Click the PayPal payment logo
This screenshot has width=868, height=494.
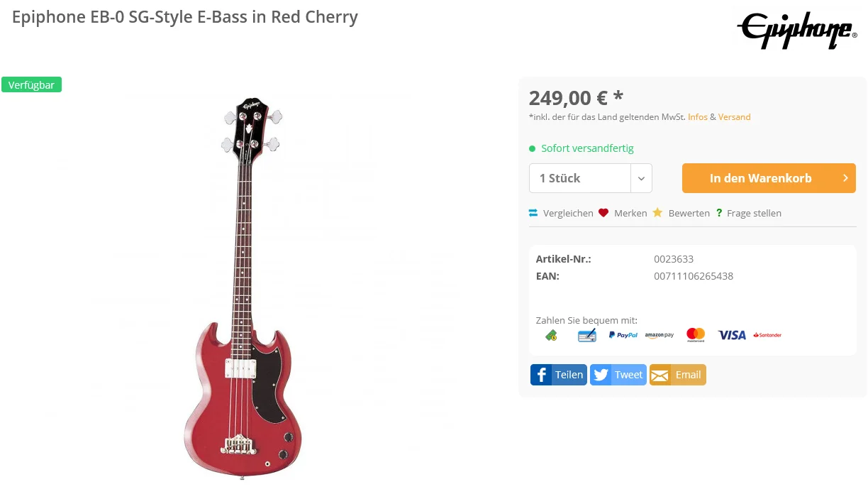coord(623,335)
